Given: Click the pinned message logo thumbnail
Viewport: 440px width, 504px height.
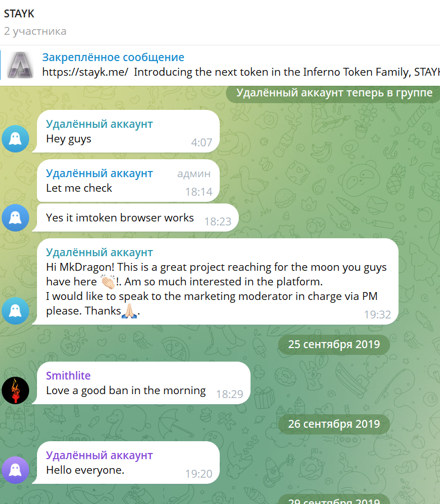Looking at the screenshot, I should [20, 65].
